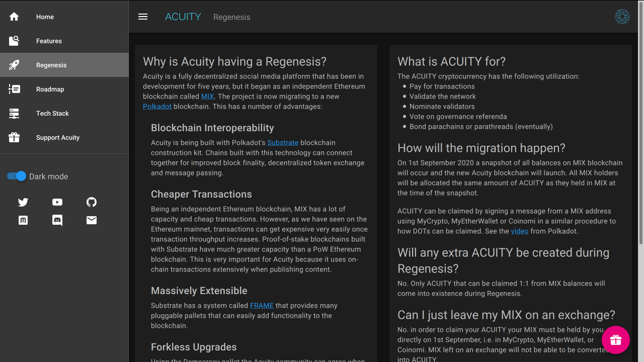The image size is (644, 362).
Task: Click the pink floating gift button
Action: point(616,340)
